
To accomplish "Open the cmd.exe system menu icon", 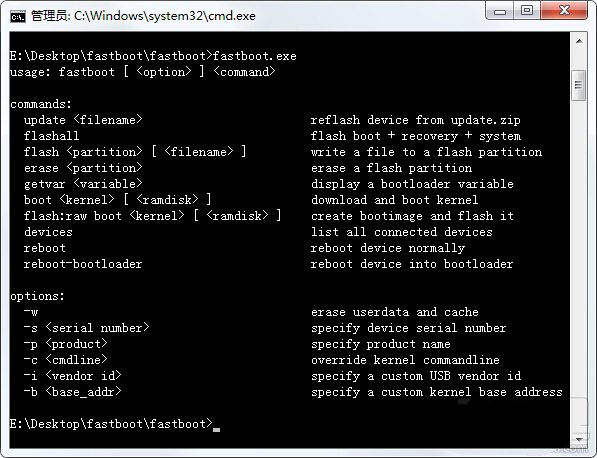I will (x=18, y=16).
